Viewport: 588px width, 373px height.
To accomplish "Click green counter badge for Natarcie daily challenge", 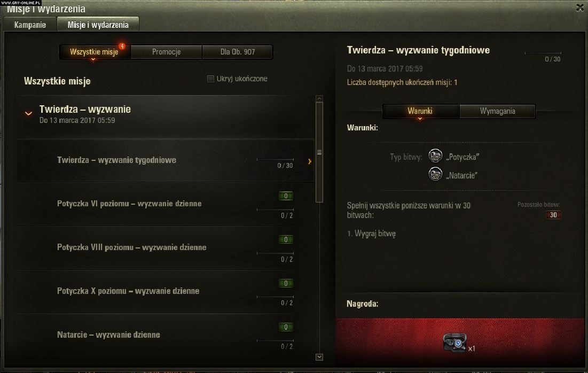I will (x=286, y=327).
